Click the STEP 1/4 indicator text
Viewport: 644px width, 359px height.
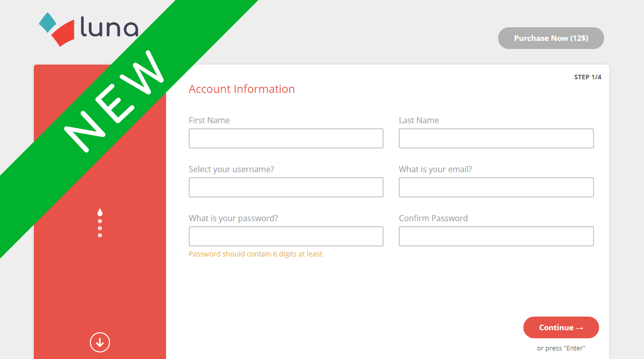[587, 77]
